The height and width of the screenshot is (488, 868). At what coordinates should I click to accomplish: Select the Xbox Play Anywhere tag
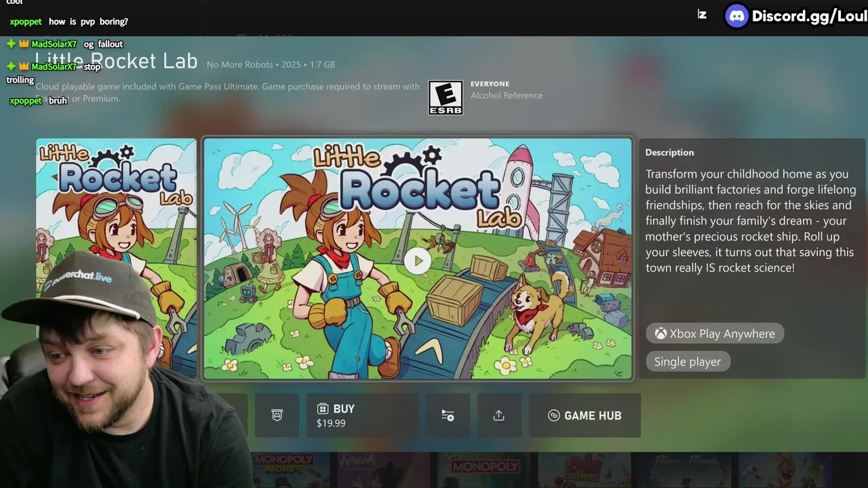715,333
